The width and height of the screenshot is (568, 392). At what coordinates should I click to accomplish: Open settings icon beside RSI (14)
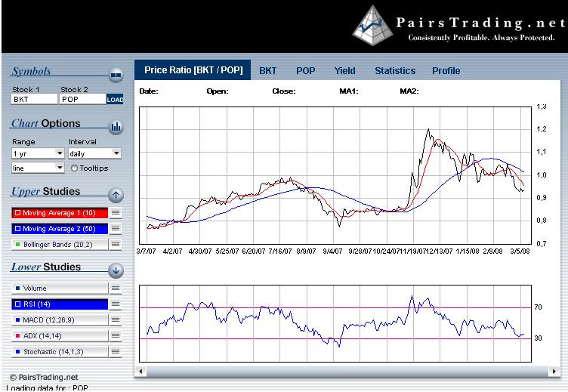click(116, 304)
